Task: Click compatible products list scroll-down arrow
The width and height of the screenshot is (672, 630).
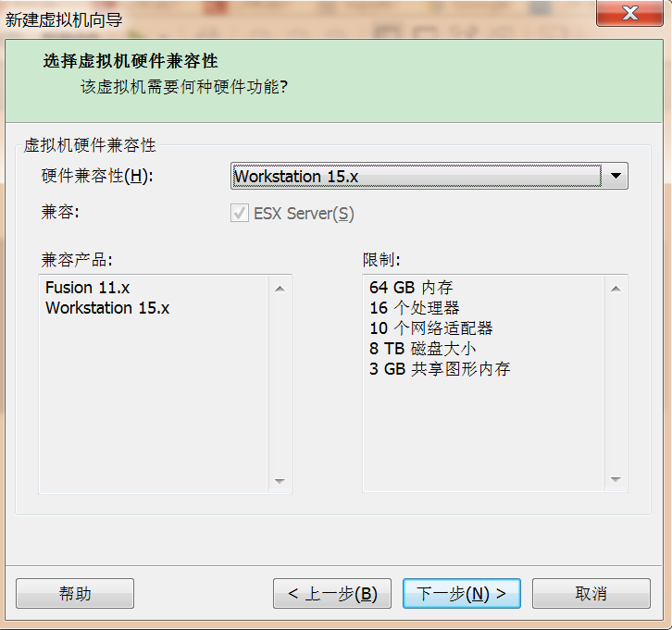Action: 280,481
